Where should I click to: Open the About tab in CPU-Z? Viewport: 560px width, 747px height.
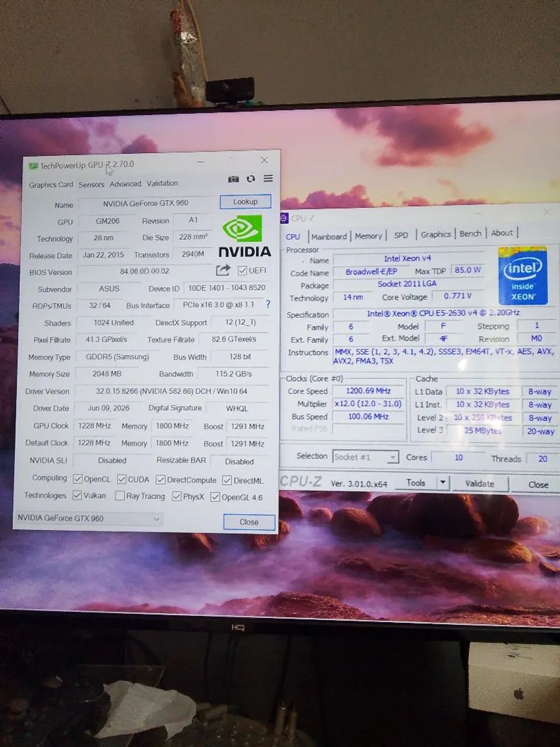[x=502, y=233]
